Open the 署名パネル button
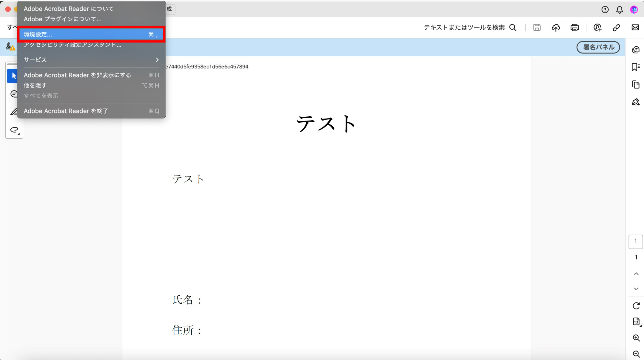This screenshot has height=360, width=644. click(x=598, y=47)
